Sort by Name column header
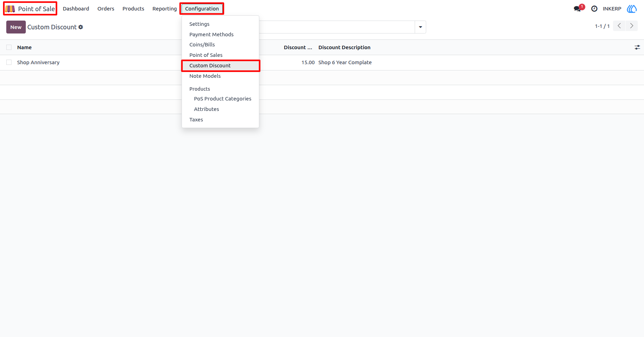 [x=24, y=47]
